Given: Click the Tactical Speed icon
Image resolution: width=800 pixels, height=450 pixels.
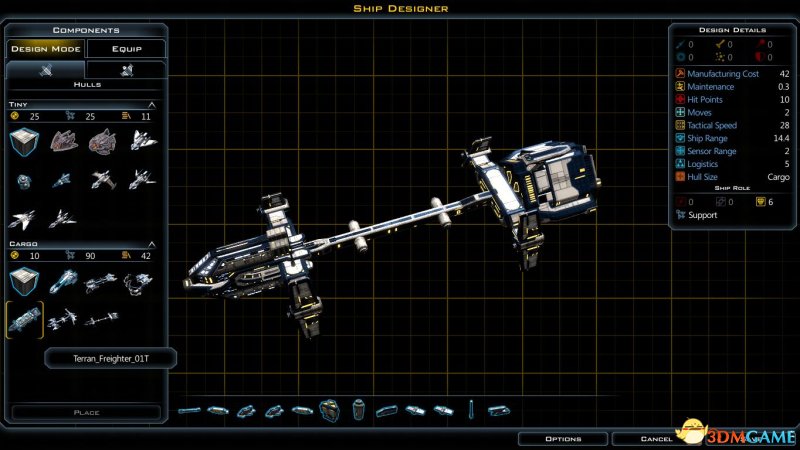Looking at the screenshot, I should click(x=680, y=125).
